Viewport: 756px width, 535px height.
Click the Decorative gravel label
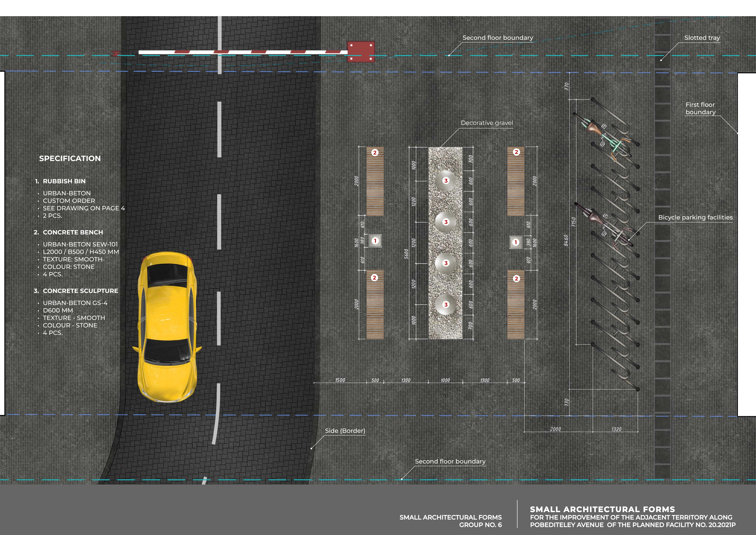point(487,123)
